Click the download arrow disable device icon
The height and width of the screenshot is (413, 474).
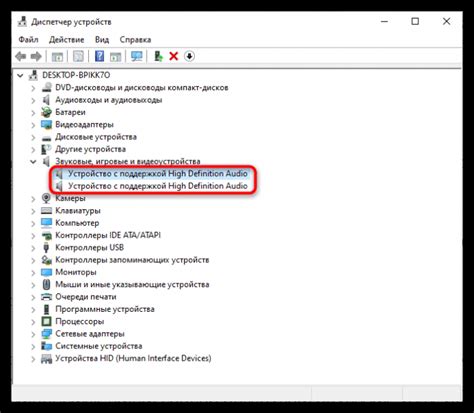pyautogui.click(x=189, y=56)
